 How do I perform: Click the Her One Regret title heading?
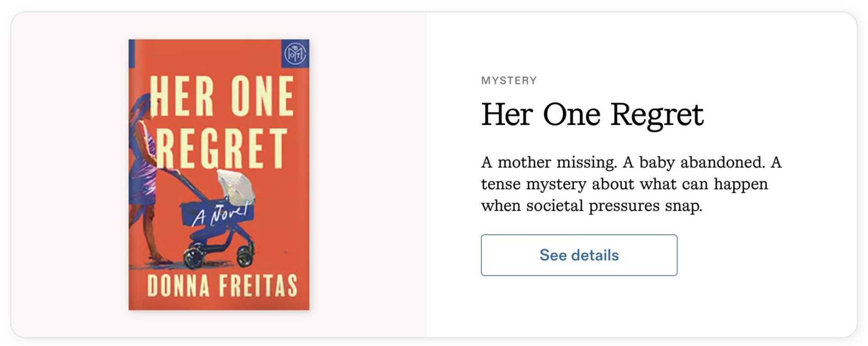coord(592,115)
